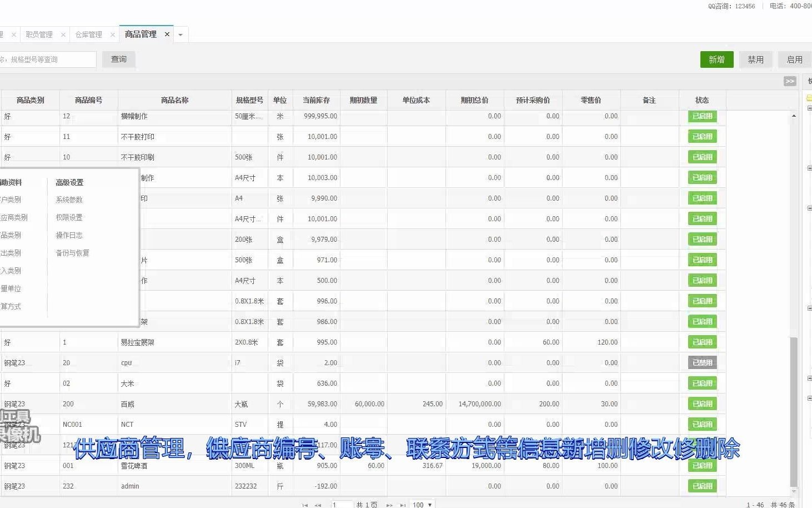This screenshot has width=812, height=508.
Task: Click the 当前库存 column header
Action: coord(316,100)
